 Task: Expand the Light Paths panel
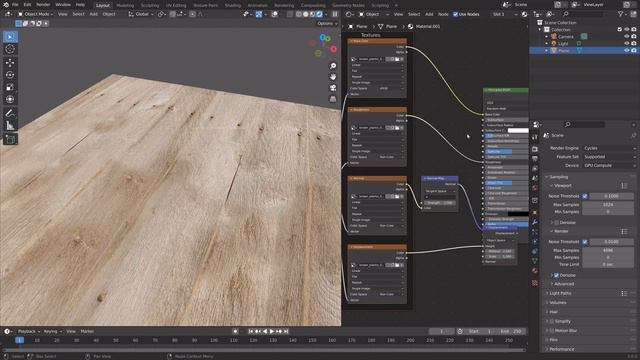[560, 293]
